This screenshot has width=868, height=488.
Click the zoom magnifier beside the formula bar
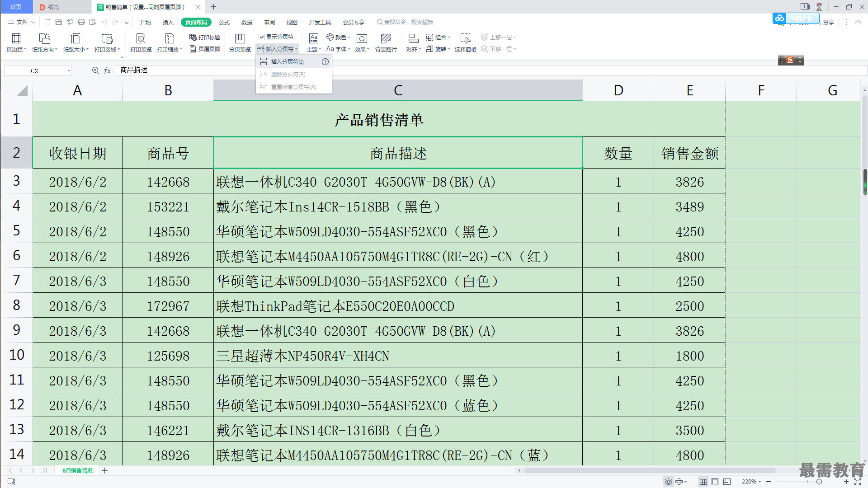click(95, 70)
